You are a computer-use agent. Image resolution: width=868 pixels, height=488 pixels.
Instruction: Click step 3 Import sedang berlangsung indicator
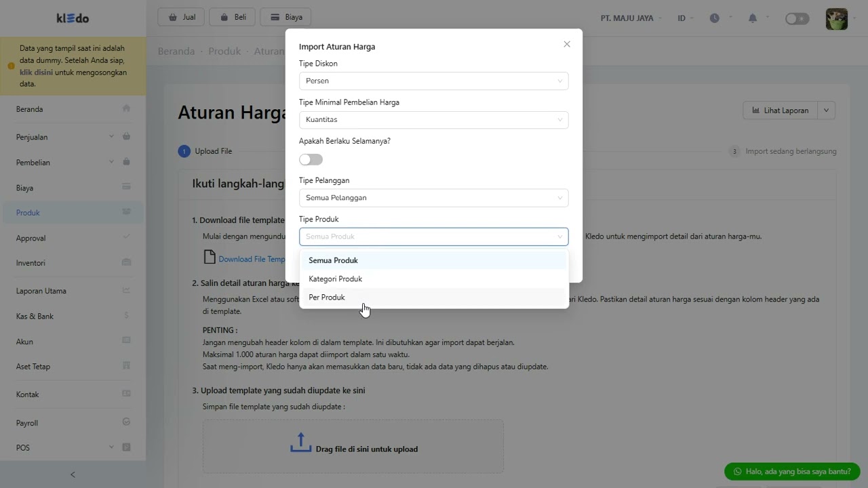click(x=783, y=151)
